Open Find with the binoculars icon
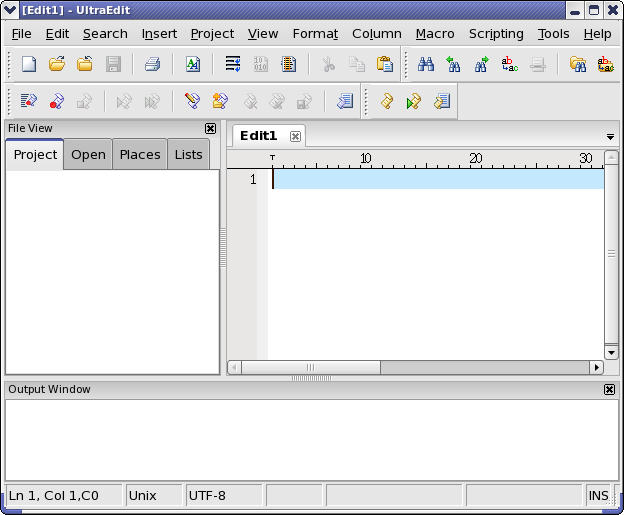 [426, 64]
